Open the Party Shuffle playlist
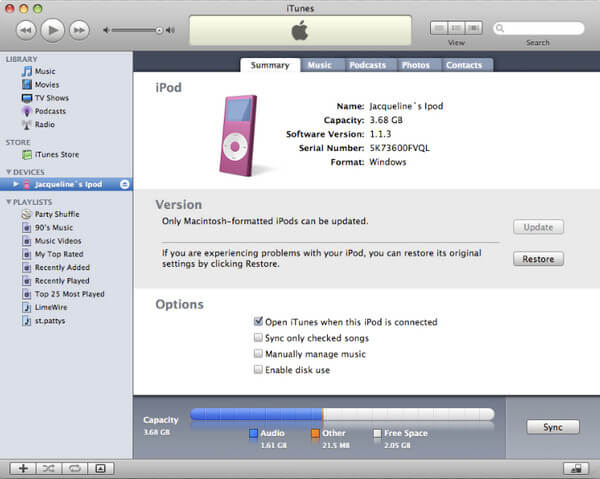Image resolution: width=600 pixels, height=479 pixels. (51, 214)
